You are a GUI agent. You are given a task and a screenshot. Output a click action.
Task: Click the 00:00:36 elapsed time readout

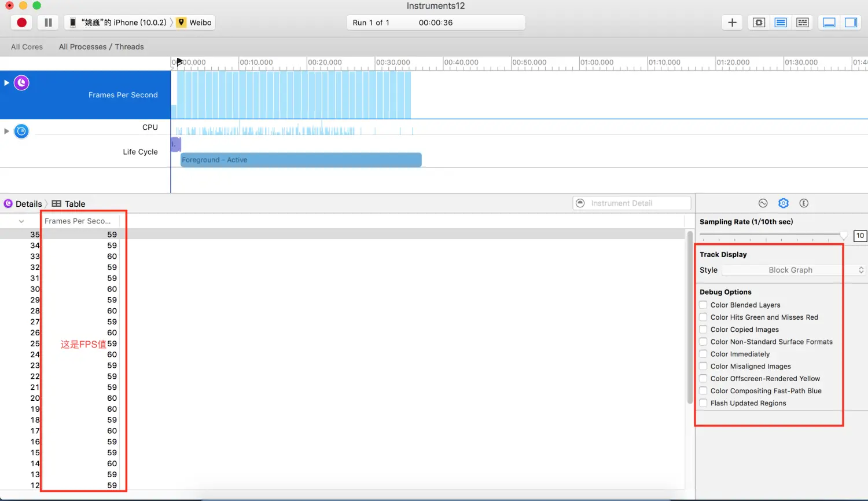(436, 23)
